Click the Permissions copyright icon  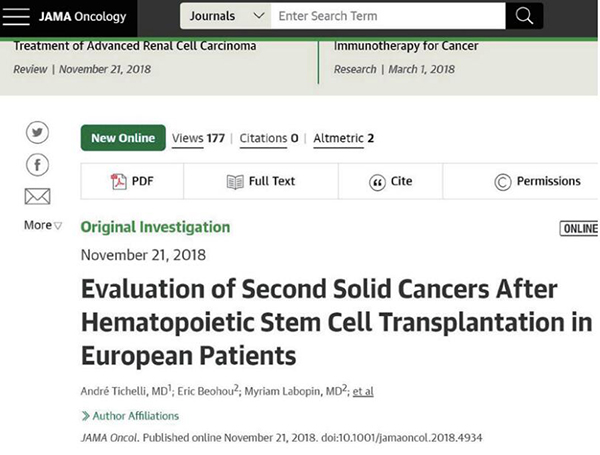502,182
